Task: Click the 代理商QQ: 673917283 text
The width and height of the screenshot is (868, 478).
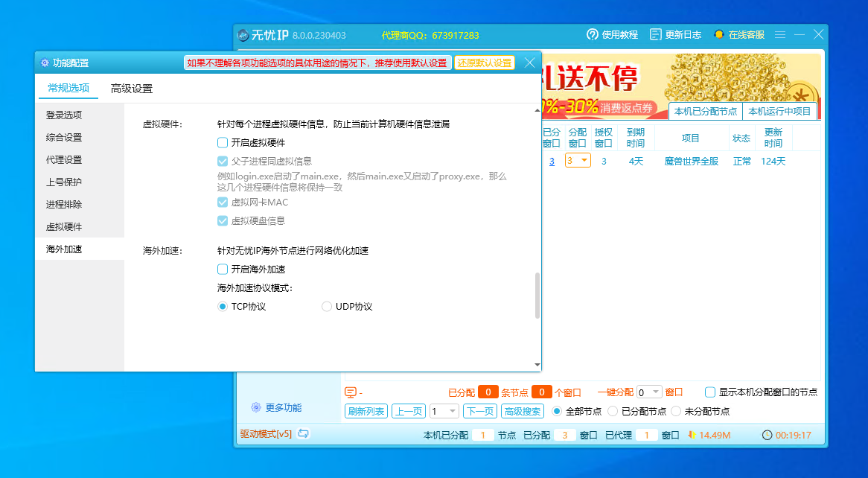Action: (430, 36)
